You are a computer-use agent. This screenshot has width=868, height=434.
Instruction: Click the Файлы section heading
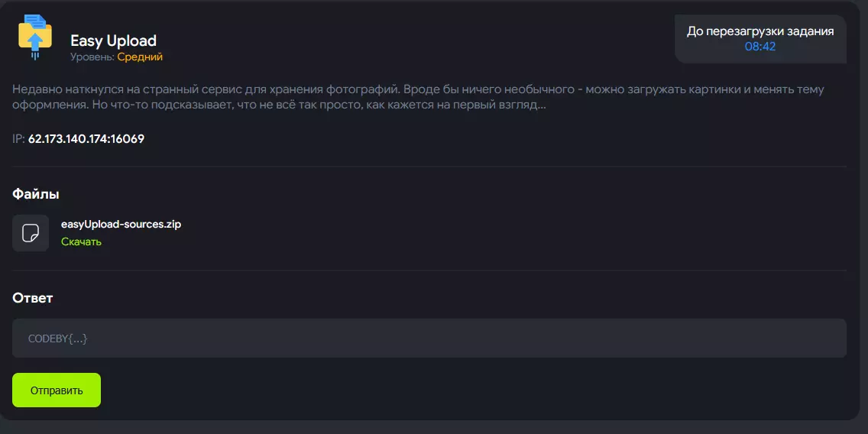click(x=35, y=194)
